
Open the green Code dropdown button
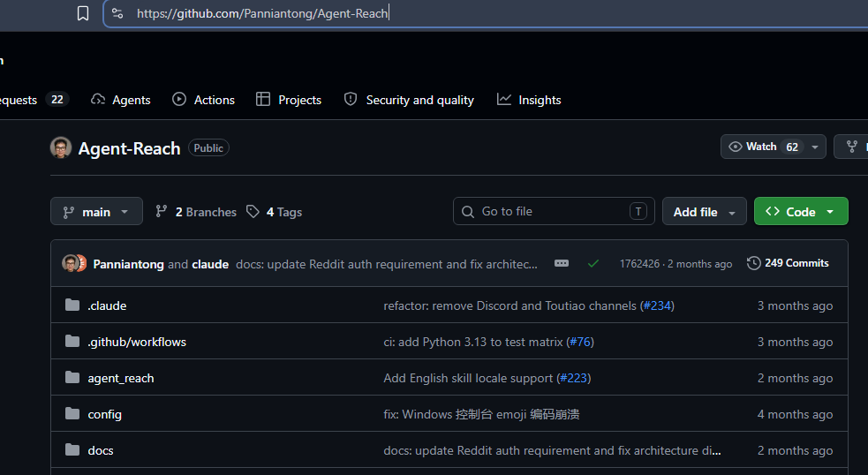pyautogui.click(x=801, y=212)
